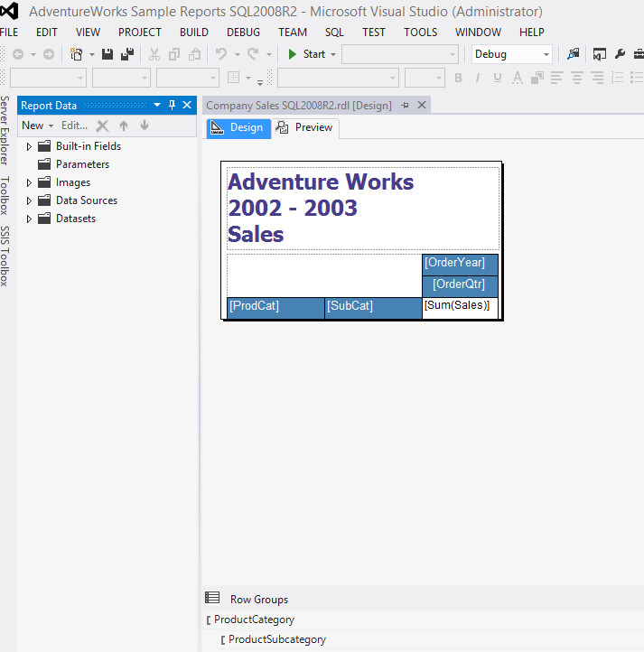Viewport: 644px width, 652px height.
Task: Open the SQL menu
Action: (x=334, y=32)
